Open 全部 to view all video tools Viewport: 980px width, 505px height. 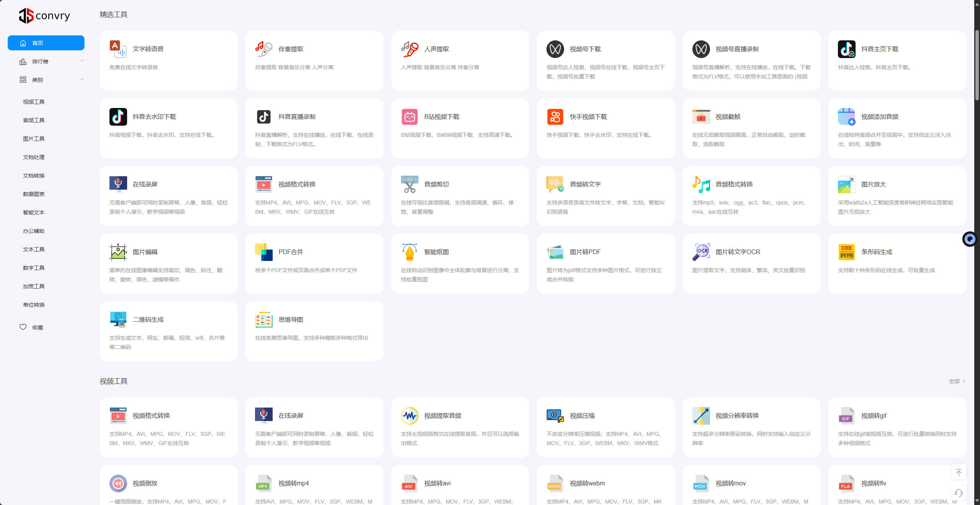(955, 381)
